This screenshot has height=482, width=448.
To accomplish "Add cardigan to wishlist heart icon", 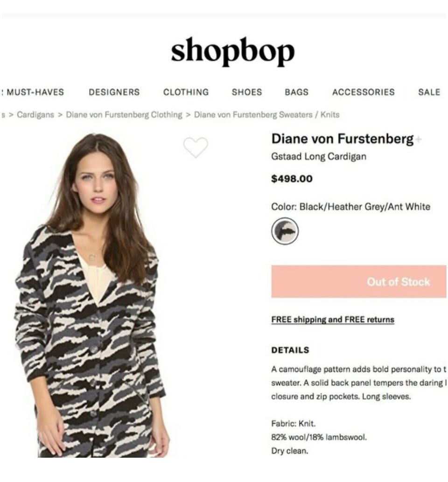I will click(x=196, y=147).
